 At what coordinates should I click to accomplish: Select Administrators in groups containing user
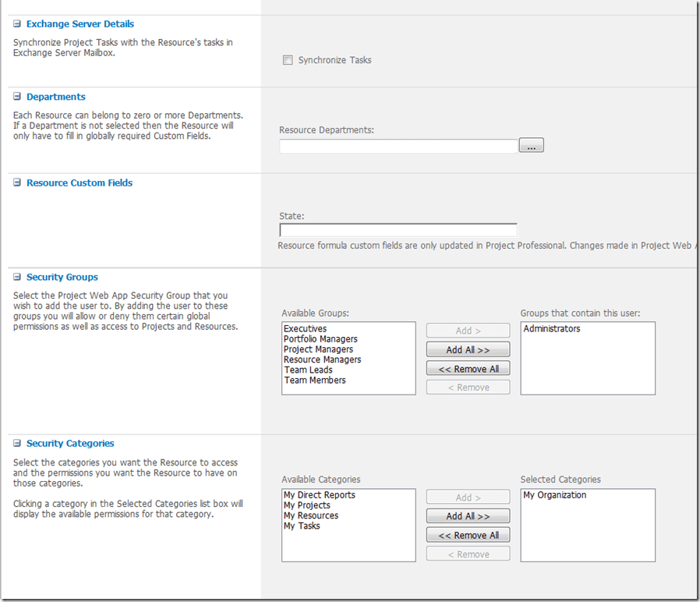point(552,329)
